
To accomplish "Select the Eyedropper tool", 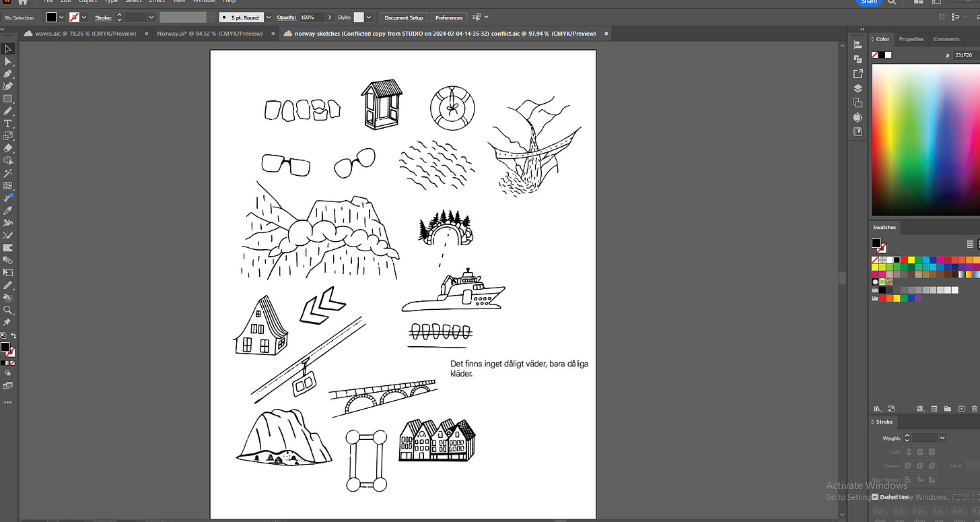I will (8, 210).
